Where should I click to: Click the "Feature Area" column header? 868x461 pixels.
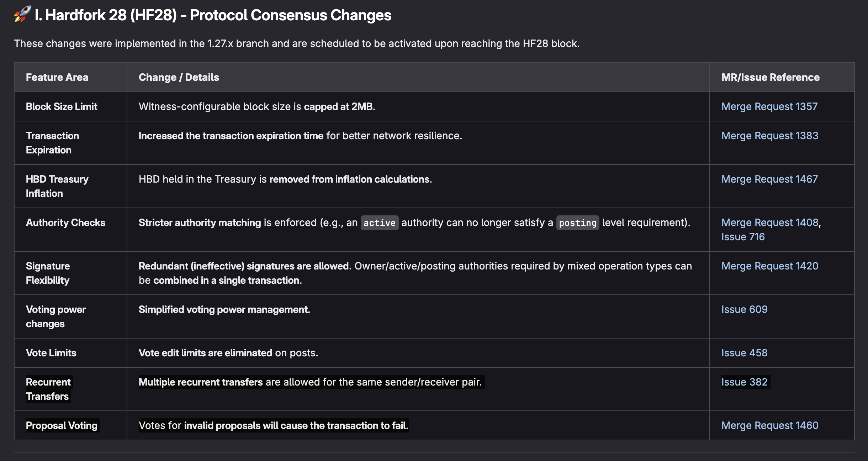click(x=57, y=77)
